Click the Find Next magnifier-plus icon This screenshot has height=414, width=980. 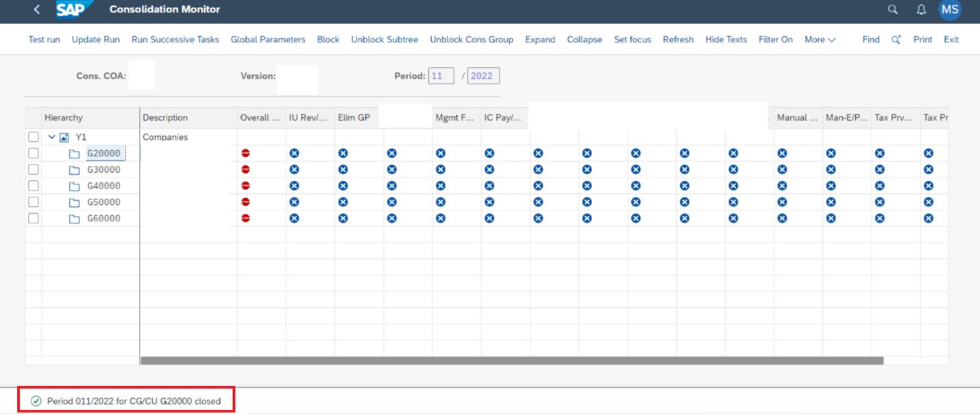(896, 40)
